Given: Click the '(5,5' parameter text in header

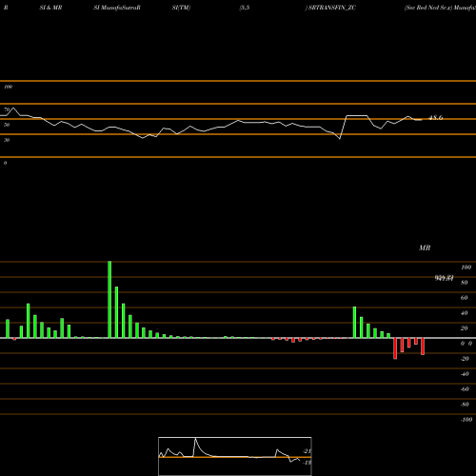Looking at the screenshot, I should [245, 8].
